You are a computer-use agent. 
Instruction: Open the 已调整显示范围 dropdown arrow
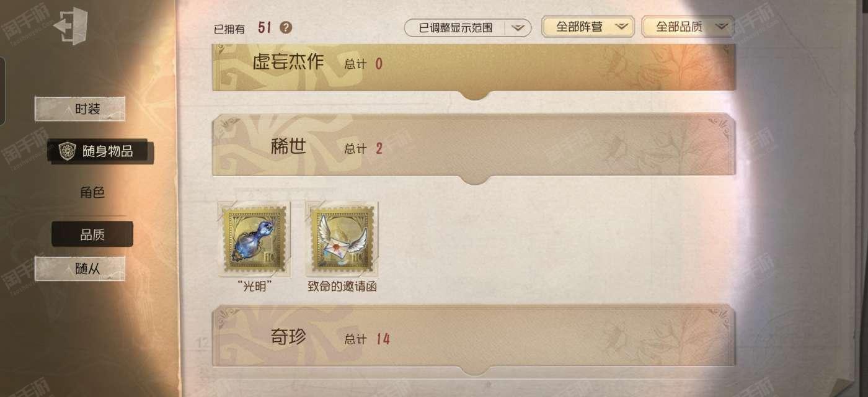click(x=518, y=28)
